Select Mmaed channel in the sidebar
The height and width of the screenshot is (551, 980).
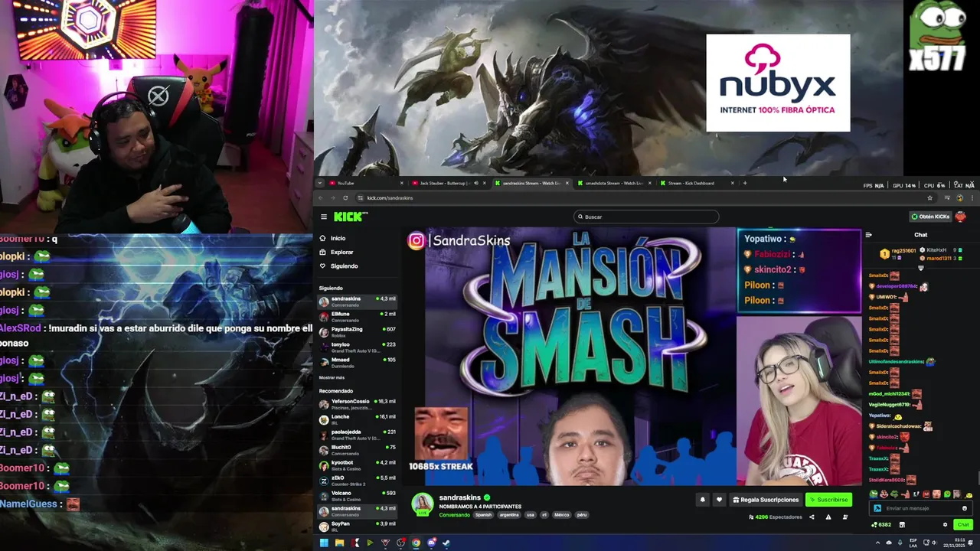[358, 362]
